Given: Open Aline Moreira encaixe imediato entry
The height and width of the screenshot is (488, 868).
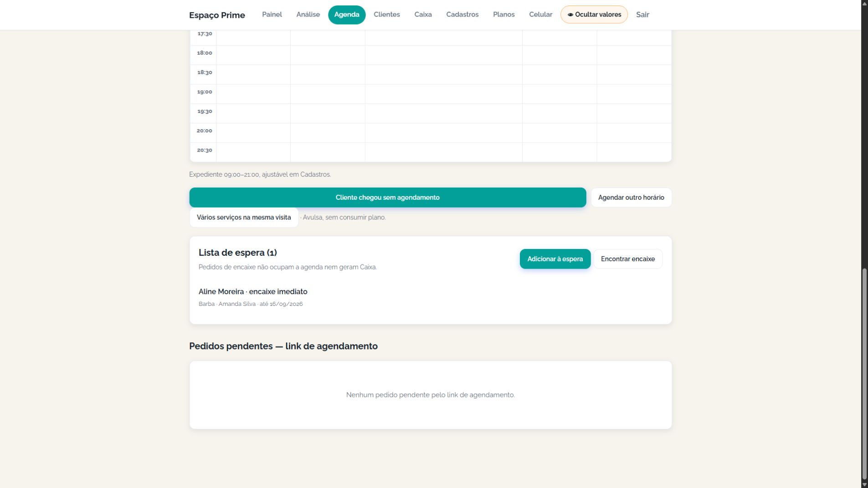Looking at the screenshot, I should (x=253, y=292).
